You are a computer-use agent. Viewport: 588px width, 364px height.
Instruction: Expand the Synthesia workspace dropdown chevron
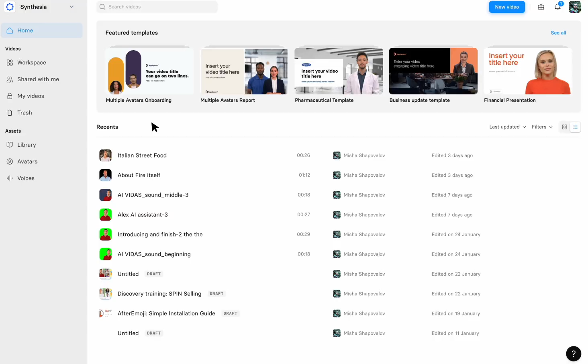pyautogui.click(x=71, y=7)
